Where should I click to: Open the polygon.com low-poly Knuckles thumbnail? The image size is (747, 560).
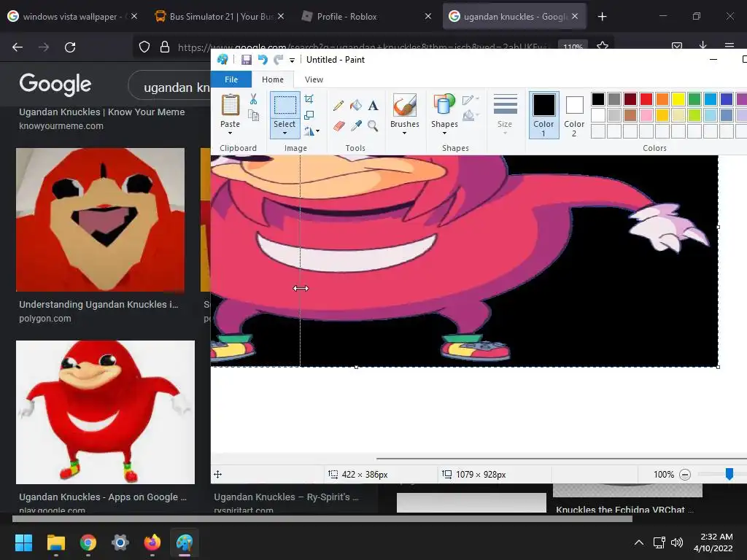click(100, 219)
